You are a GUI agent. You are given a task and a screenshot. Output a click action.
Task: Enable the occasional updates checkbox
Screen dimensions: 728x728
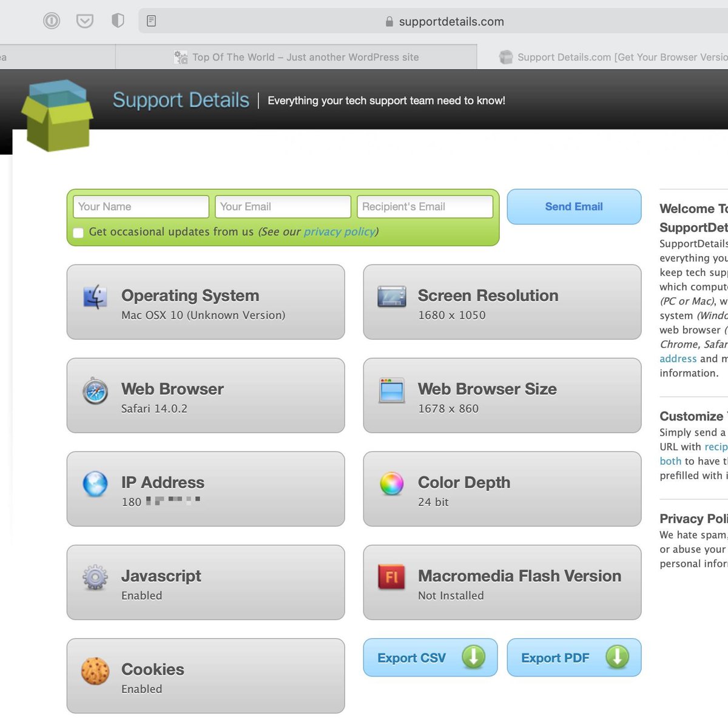click(78, 232)
